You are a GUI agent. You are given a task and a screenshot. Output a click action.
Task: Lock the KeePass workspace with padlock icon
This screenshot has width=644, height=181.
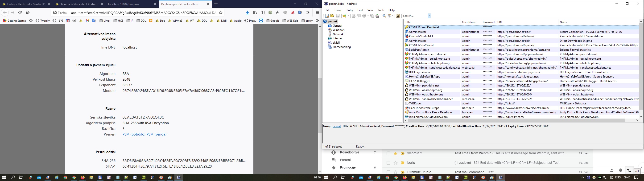(398, 16)
